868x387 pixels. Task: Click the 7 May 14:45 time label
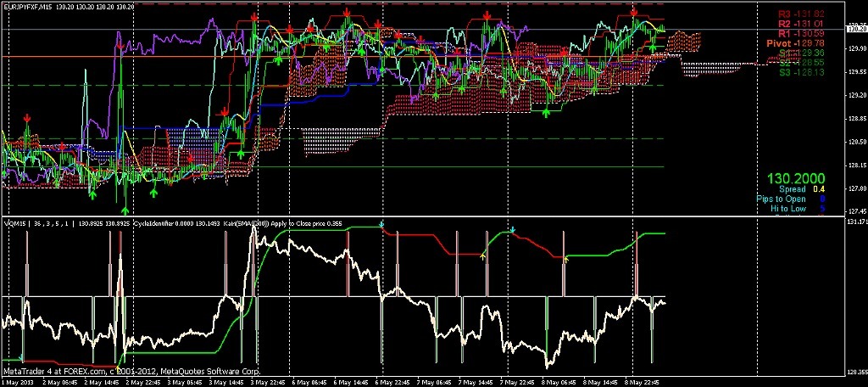click(x=475, y=382)
